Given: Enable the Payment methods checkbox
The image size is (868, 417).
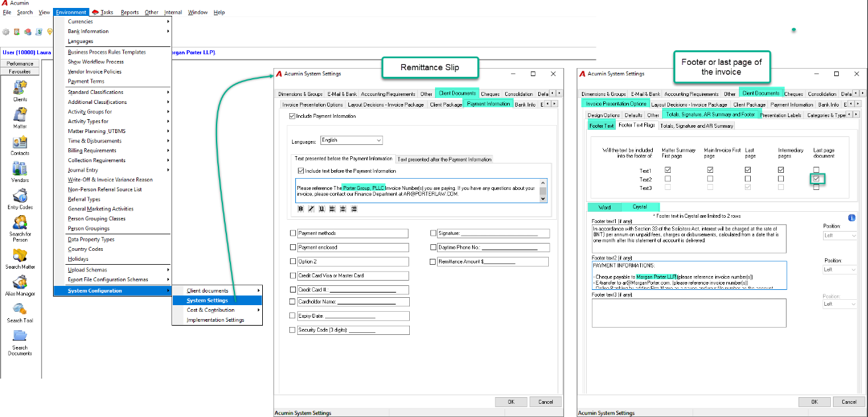Looking at the screenshot, I should click(x=293, y=233).
